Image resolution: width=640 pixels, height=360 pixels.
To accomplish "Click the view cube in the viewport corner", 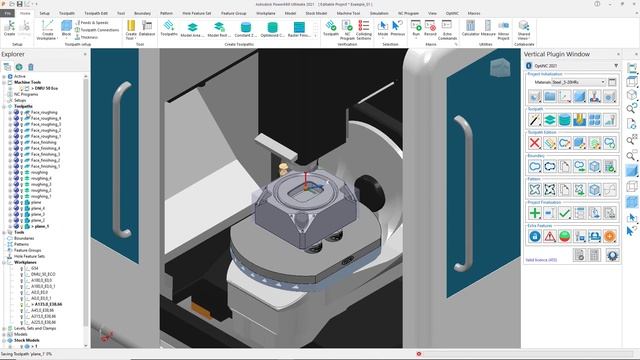I will [500, 67].
